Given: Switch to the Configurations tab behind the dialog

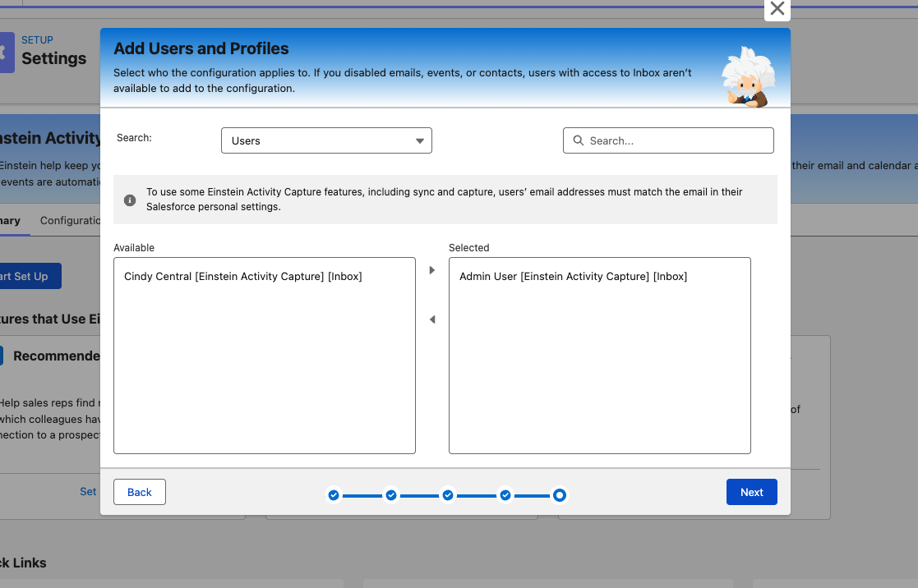Looking at the screenshot, I should click(70, 221).
